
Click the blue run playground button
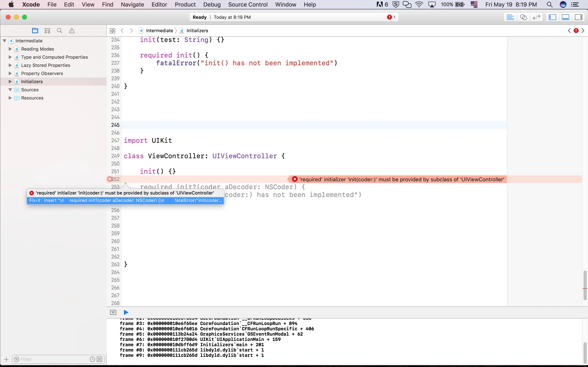126,312
